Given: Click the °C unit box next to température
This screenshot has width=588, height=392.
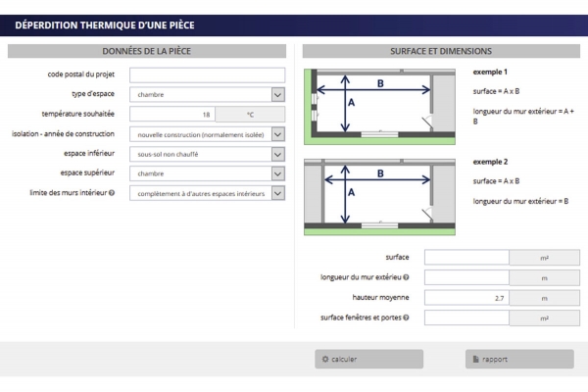Looking at the screenshot, I should [x=250, y=115].
